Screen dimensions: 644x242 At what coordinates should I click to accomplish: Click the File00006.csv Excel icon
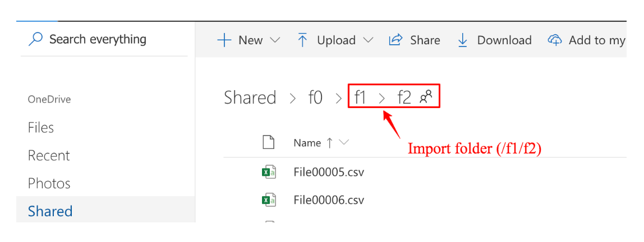click(269, 200)
